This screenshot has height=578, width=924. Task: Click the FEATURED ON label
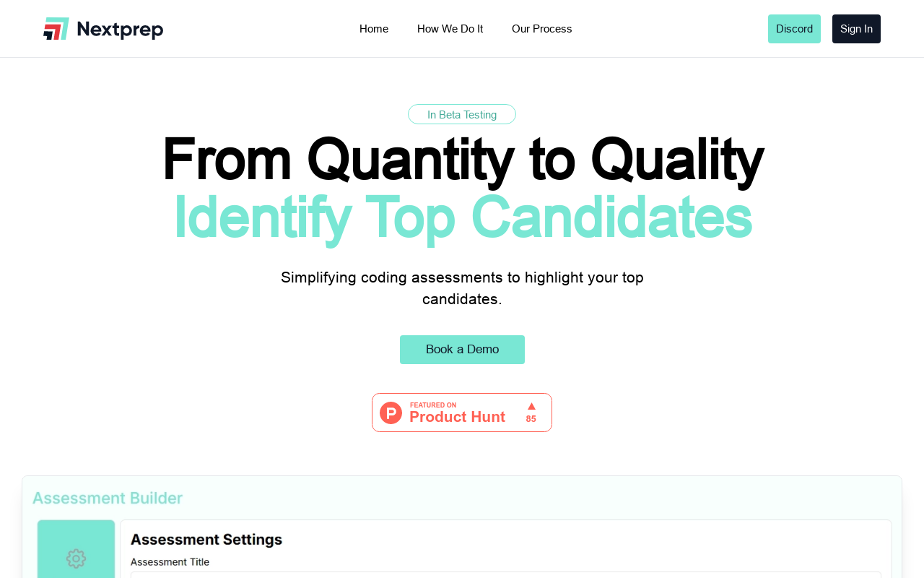(433, 405)
